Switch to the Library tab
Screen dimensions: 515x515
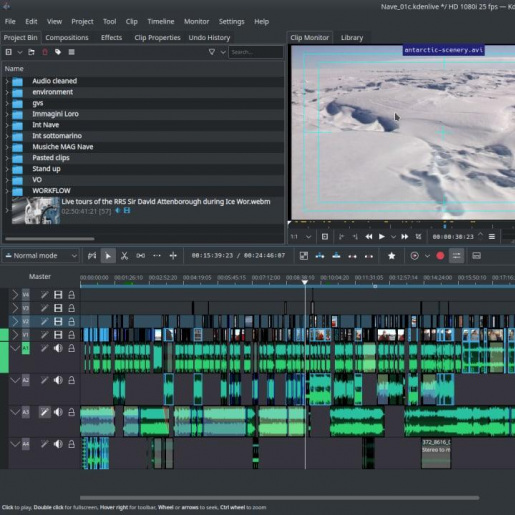click(352, 38)
